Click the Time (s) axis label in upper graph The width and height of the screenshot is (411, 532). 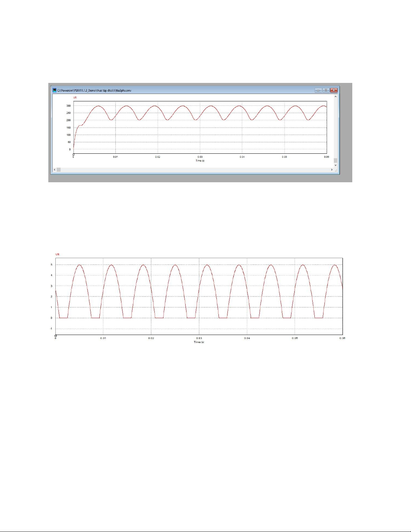(200, 160)
